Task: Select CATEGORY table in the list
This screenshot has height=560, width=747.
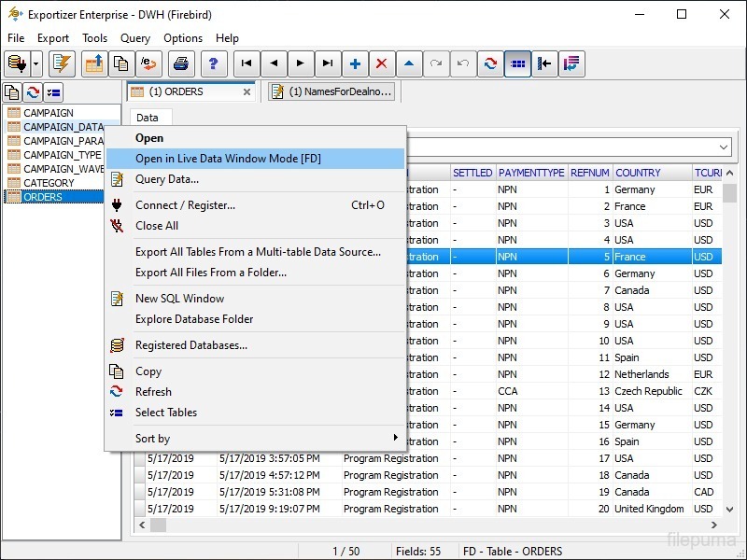Action: (49, 183)
